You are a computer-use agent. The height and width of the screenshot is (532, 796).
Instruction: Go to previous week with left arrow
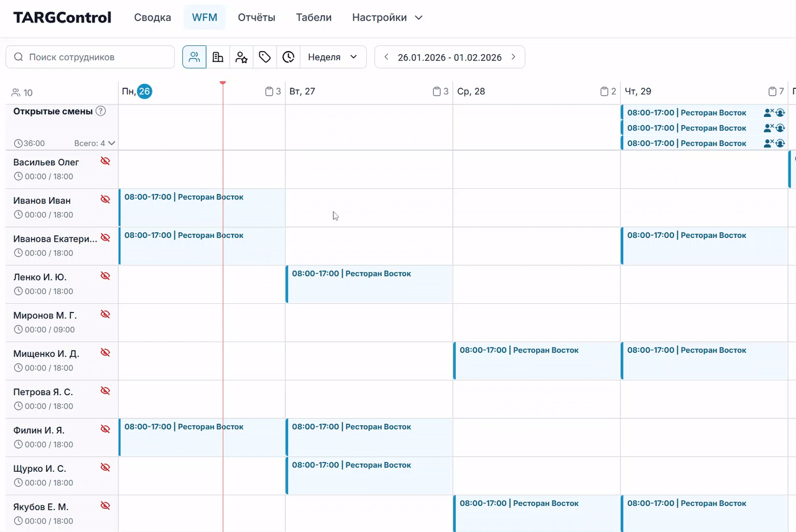pos(386,57)
